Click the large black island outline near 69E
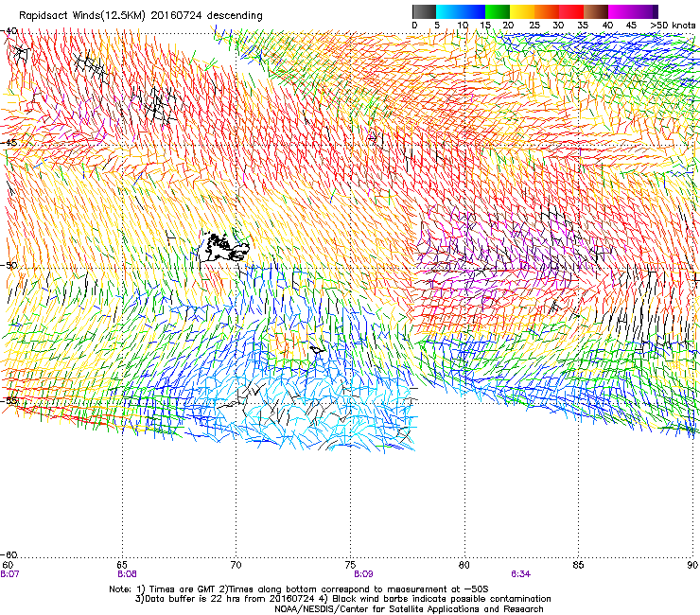 tap(223, 247)
